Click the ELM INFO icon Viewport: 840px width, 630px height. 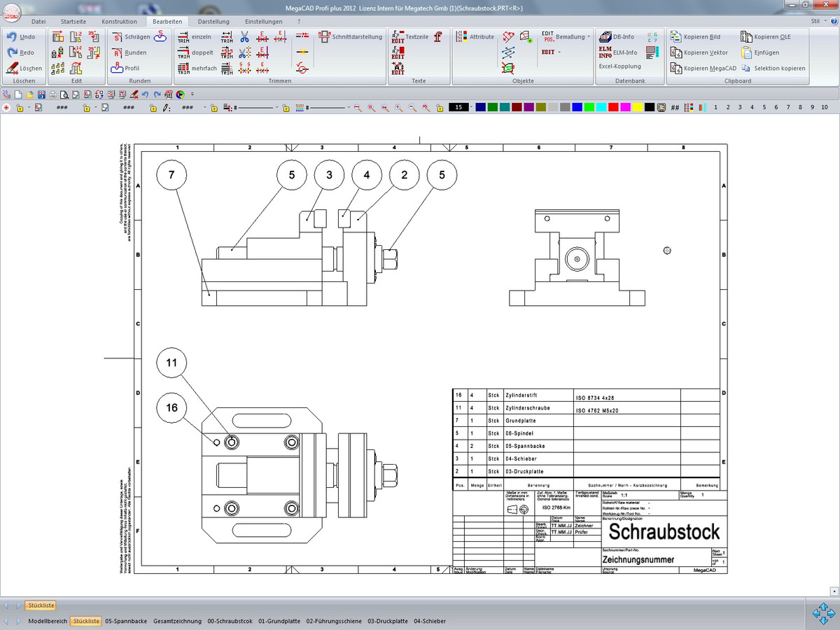(x=605, y=52)
